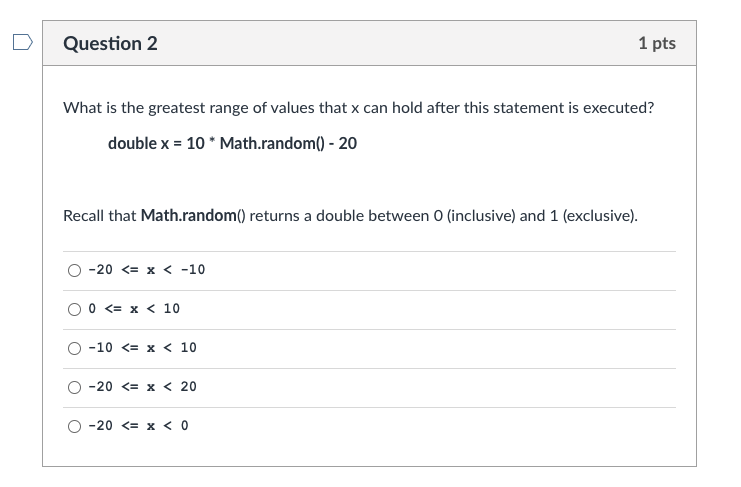
Task: Mark the -10 <= x < 10 radio button
Action: (x=74, y=349)
